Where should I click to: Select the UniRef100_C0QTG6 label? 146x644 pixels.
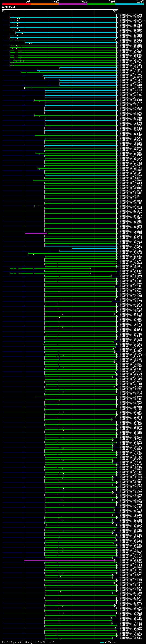(131, 636)
